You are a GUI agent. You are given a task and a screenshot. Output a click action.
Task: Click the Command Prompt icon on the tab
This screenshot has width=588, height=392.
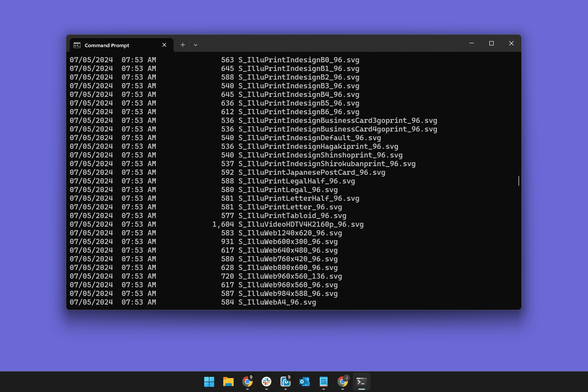76,45
